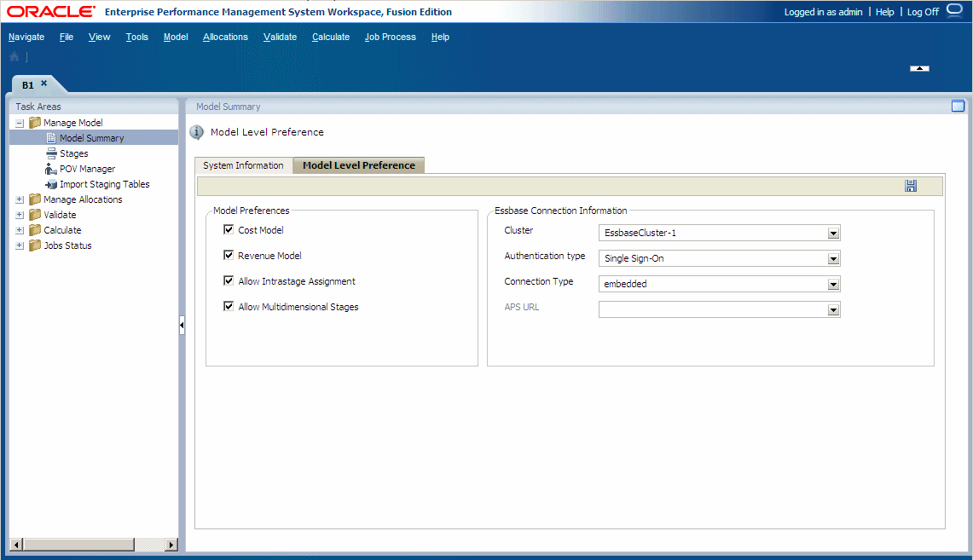Click the Save icon above the preferences form
973x560 pixels.
[x=910, y=185]
